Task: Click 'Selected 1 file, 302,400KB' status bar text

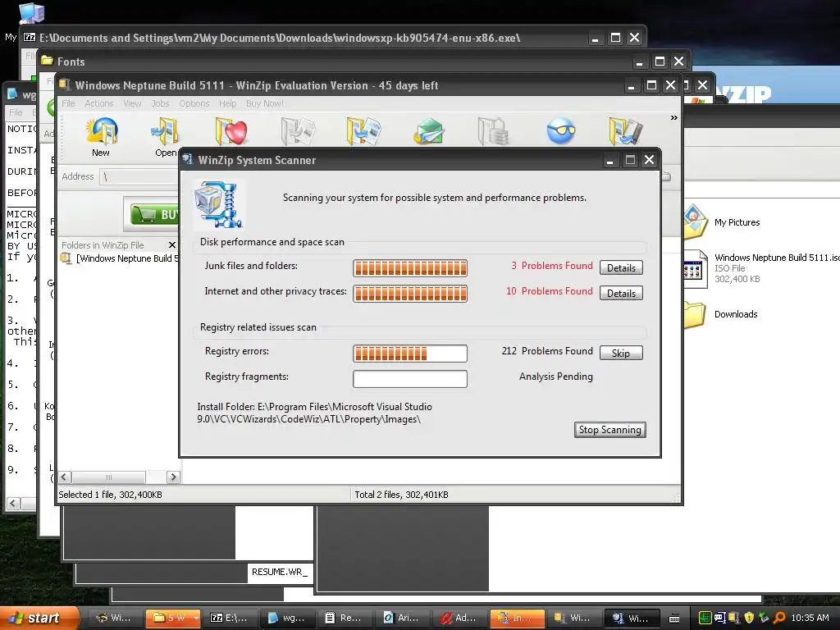Action: click(110, 495)
